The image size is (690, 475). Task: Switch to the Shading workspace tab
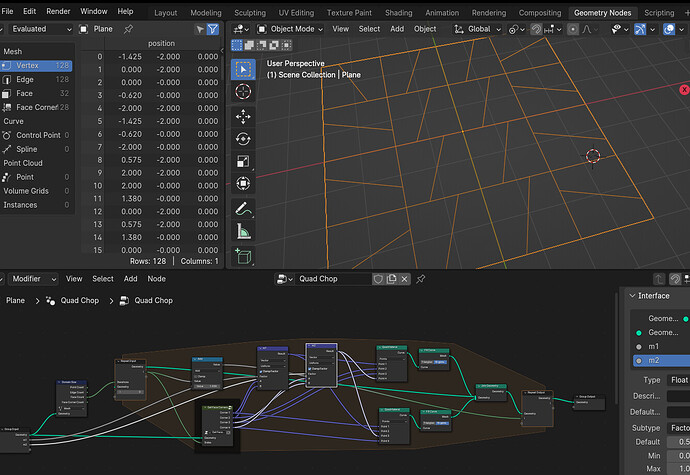click(x=398, y=13)
